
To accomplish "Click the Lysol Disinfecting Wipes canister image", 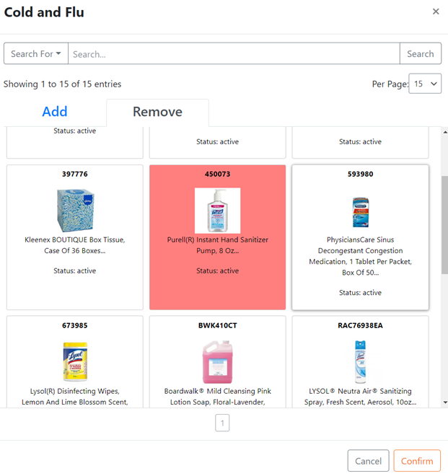I will [x=75, y=361].
